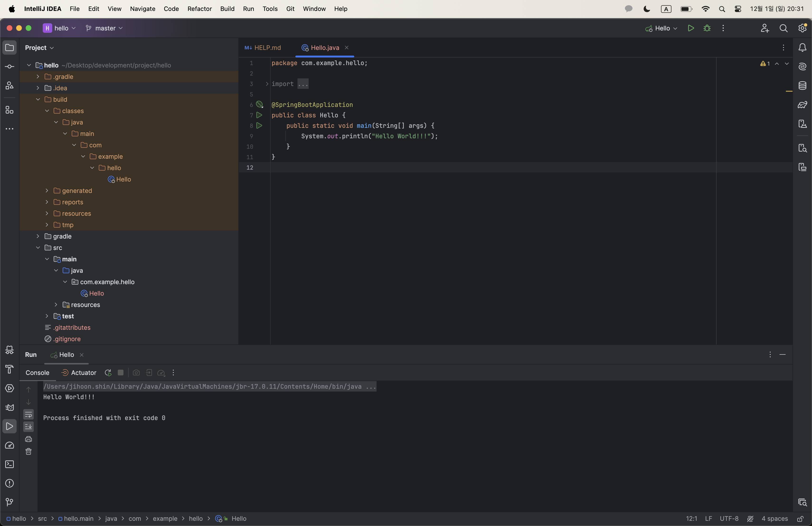Expand the .gradle folder
Image resolution: width=812 pixels, height=526 pixels.
[x=38, y=77]
